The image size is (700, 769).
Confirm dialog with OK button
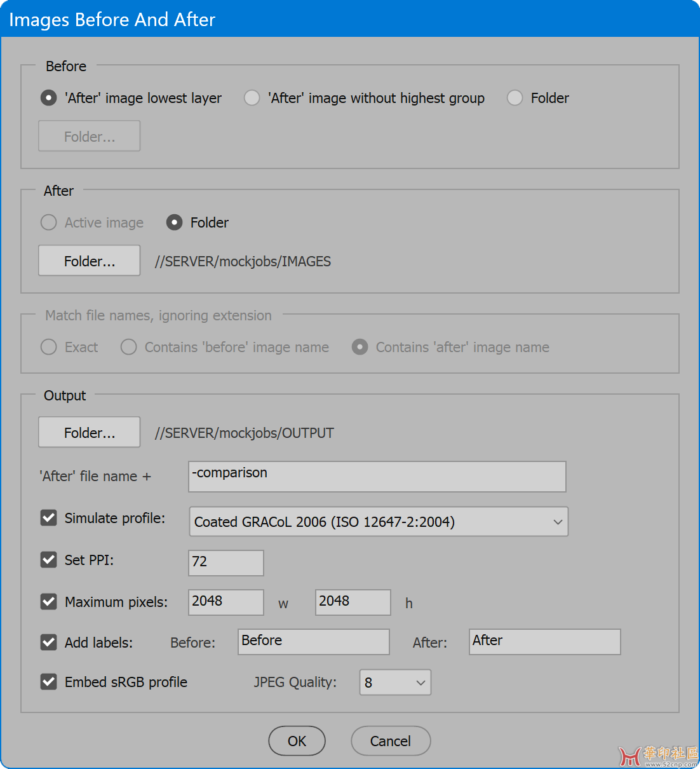coord(297,741)
